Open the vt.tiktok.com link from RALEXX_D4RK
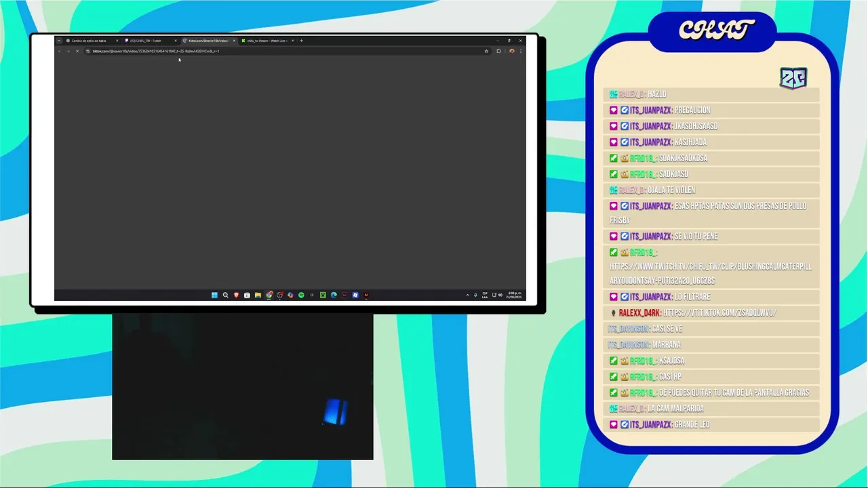Image resolution: width=868 pixels, height=488 pixels. tap(719, 312)
